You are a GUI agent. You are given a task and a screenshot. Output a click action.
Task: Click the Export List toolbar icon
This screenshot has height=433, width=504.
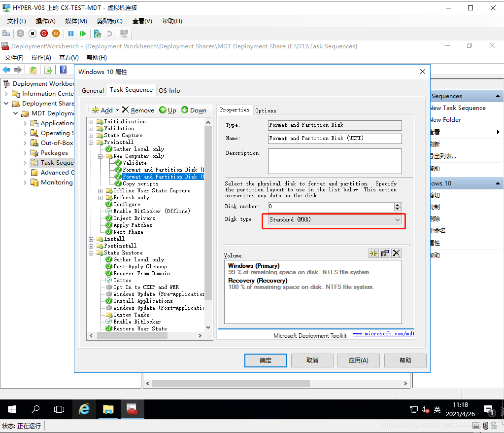tap(48, 70)
